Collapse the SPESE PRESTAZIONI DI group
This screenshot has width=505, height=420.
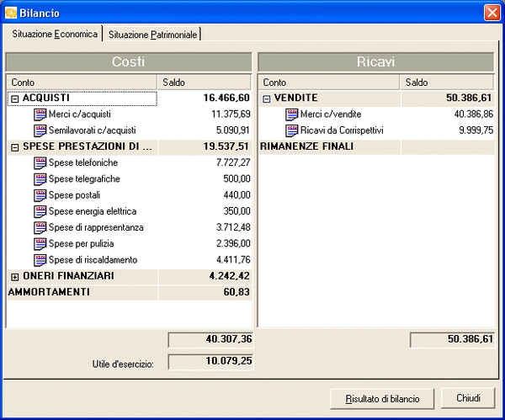click(x=14, y=147)
